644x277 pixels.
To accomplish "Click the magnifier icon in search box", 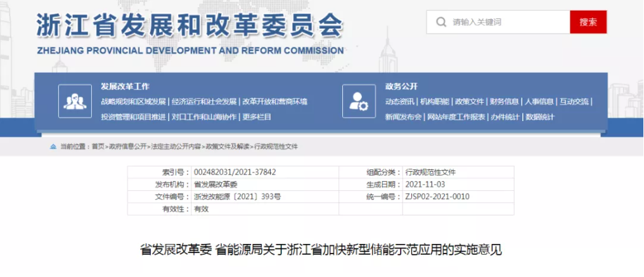I will tap(441, 22).
